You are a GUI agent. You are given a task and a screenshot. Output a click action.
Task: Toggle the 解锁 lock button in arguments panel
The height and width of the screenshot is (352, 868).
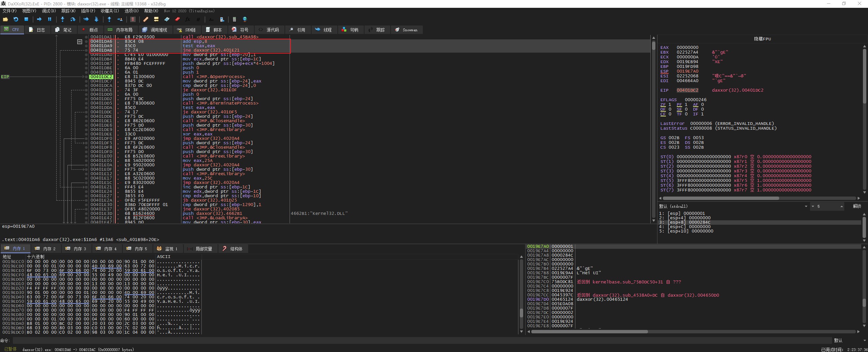[x=856, y=206]
